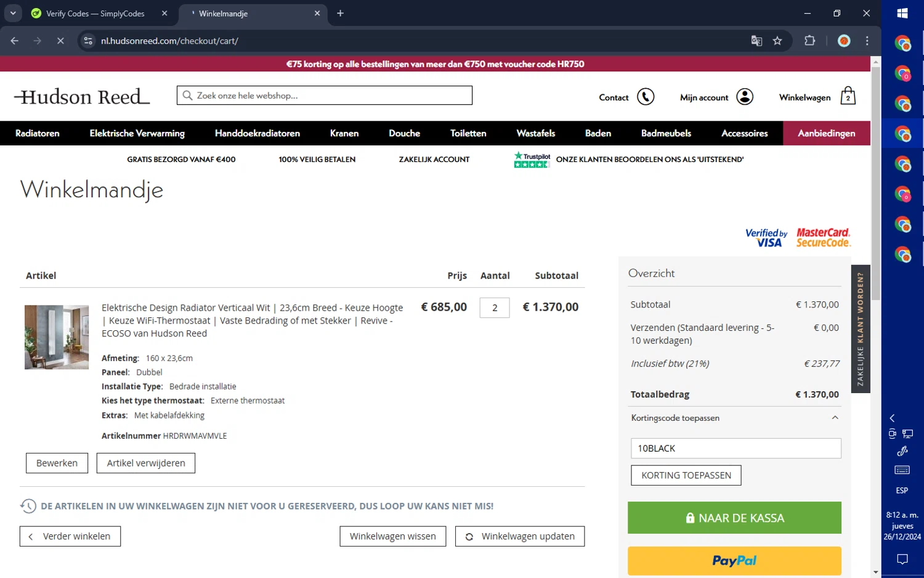Click Artikel verwijderen button
The image size is (924, 578).
[x=146, y=463]
